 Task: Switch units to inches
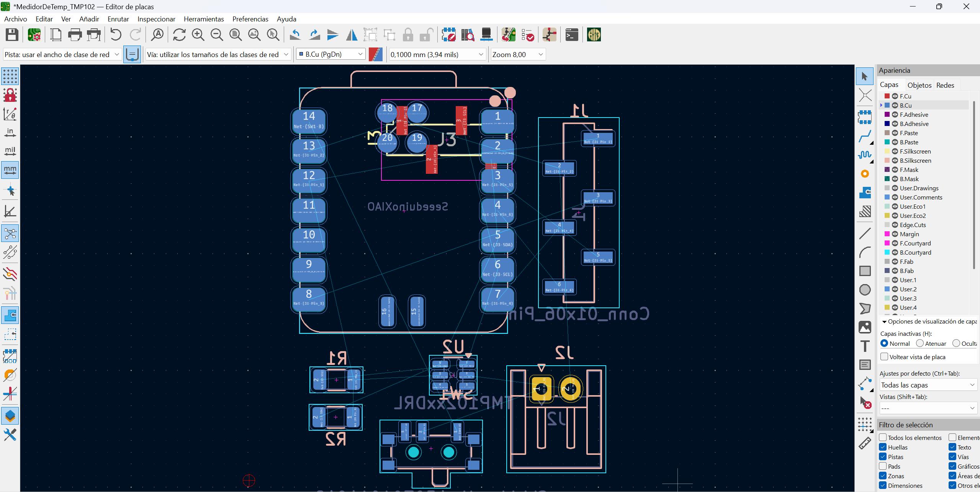10,132
